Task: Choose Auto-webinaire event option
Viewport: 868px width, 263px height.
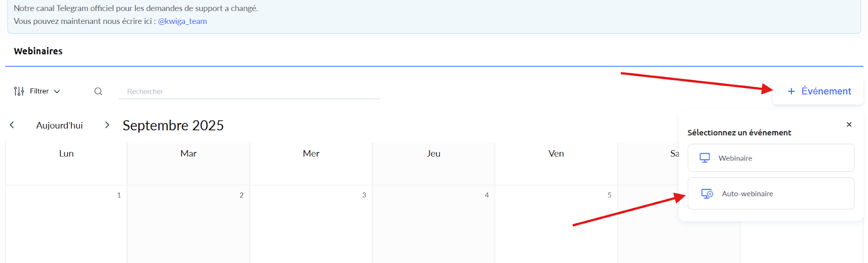Action: pos(770,194)
